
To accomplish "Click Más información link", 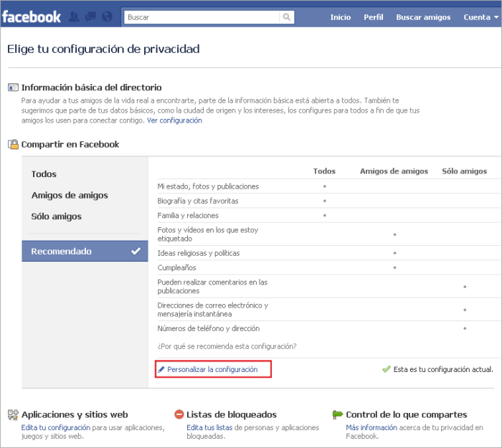I will 371,427.
